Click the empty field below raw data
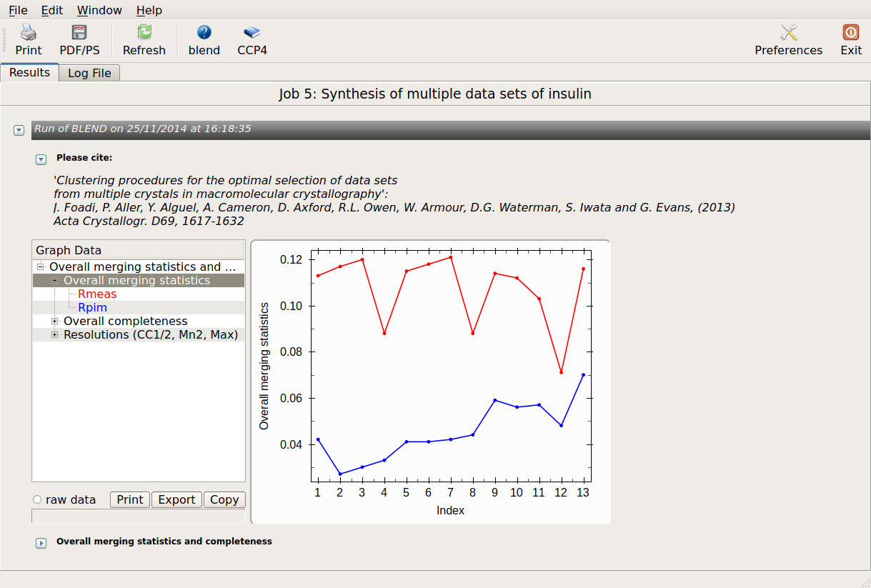The image size is (871, 588). click(139, 516)
